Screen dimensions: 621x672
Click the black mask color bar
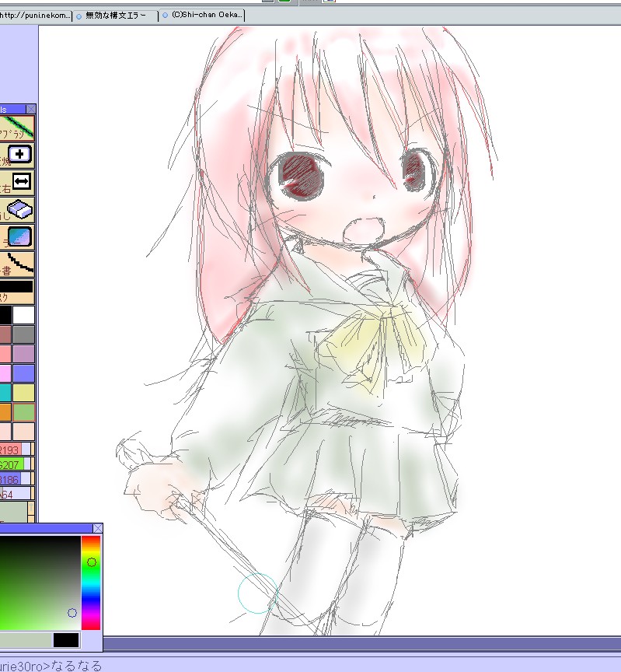(16, 286)
